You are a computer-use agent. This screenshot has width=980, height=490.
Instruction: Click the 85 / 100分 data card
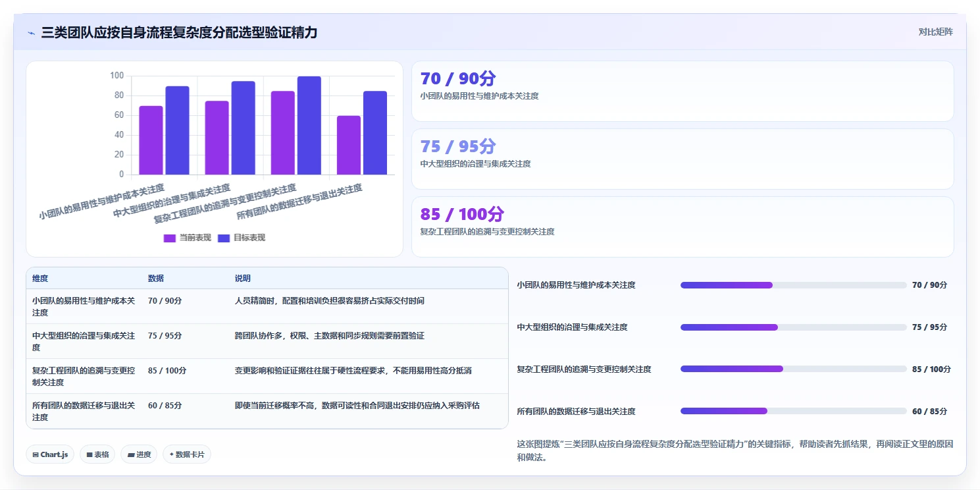[x=683, y=227]
